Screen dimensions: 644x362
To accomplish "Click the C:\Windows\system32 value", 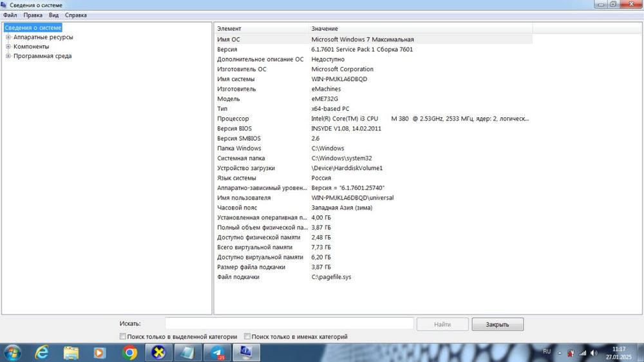I will [342, 158].
